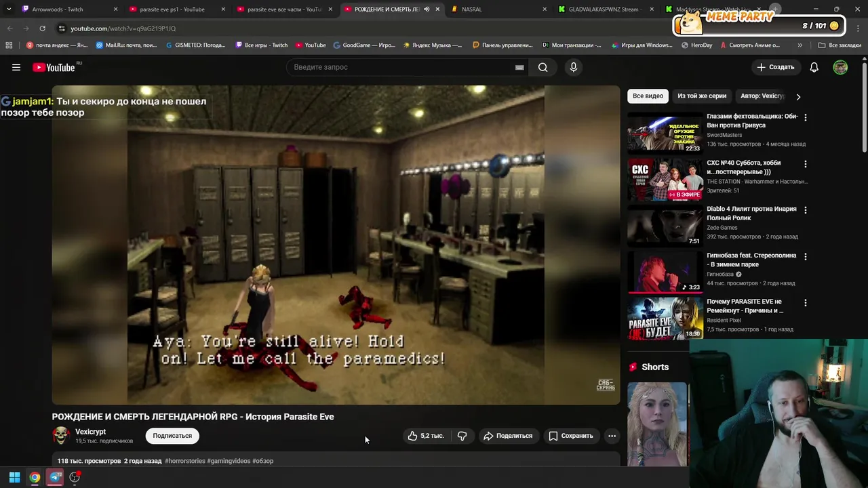Close the NASRAL tab
The image size is (868, 488).
coord(545,9)
